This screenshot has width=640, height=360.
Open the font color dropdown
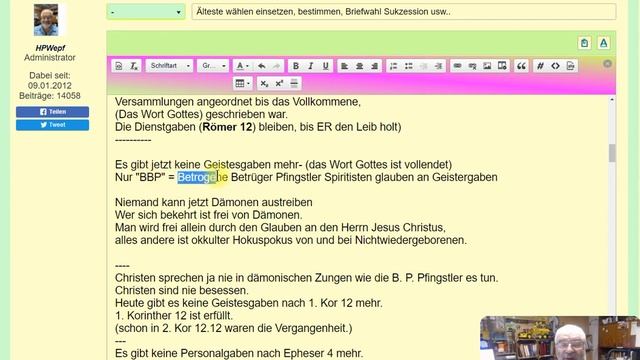(x=243, y=66)
